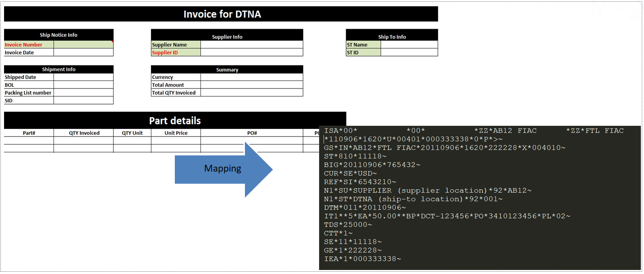Select the red "Invoice Number" label
Image resolution: width=644 pixels, height=274 pixels.
point(23,44)
